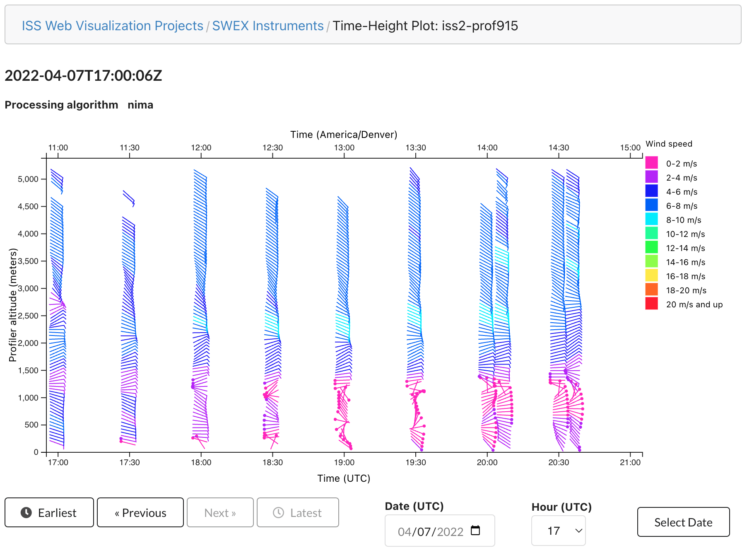Go to SWEX Instruments breadcrumb link

(x=267, y=26)
